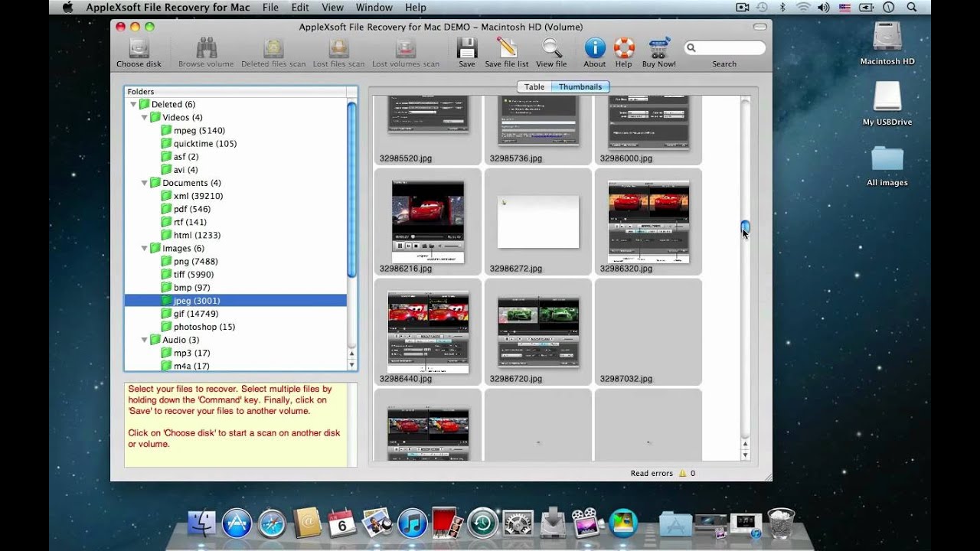
Task: Click the Save file list icon
Action: [507, 48]
